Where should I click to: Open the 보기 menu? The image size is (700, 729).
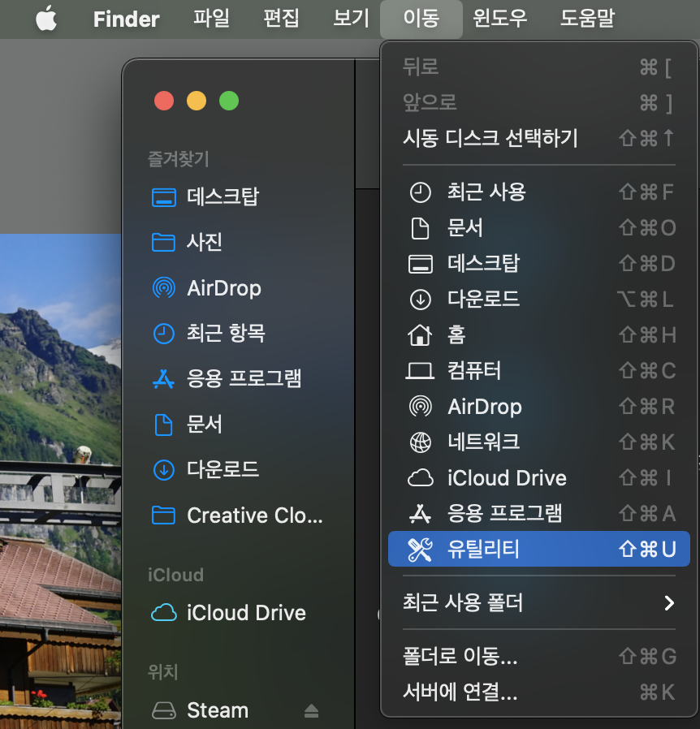(351, 19)
